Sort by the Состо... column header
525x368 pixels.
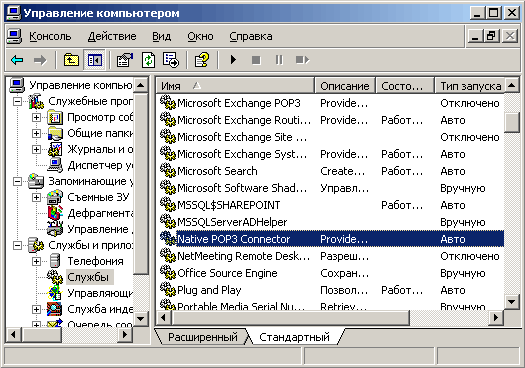405,86
